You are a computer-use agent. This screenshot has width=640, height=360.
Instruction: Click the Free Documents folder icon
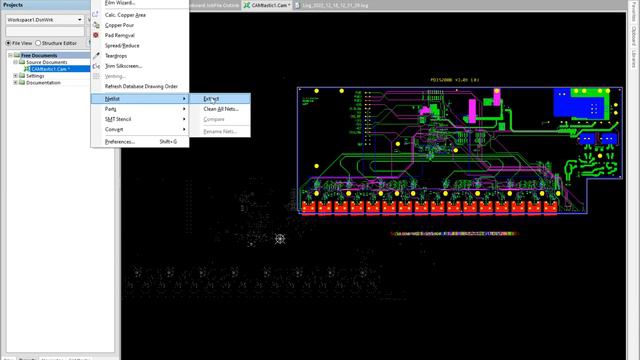click(x=17, y=55)
